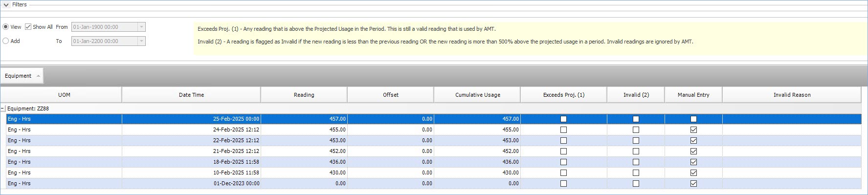The image size is (868, 195).
Task: Tick Exceeds Proj. checkbox for 24-Feb-2025 row
Action: 563,130
